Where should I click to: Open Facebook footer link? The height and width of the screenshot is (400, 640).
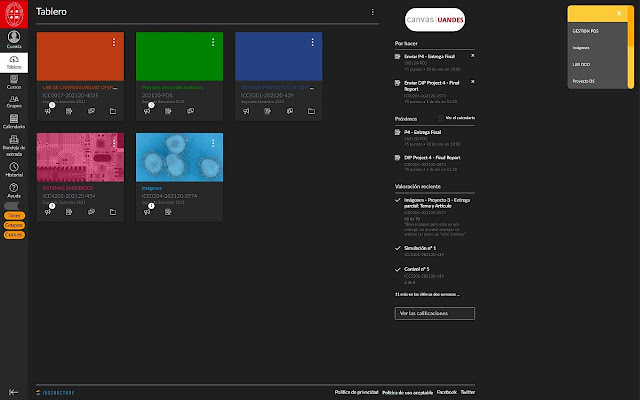[447, 392]
